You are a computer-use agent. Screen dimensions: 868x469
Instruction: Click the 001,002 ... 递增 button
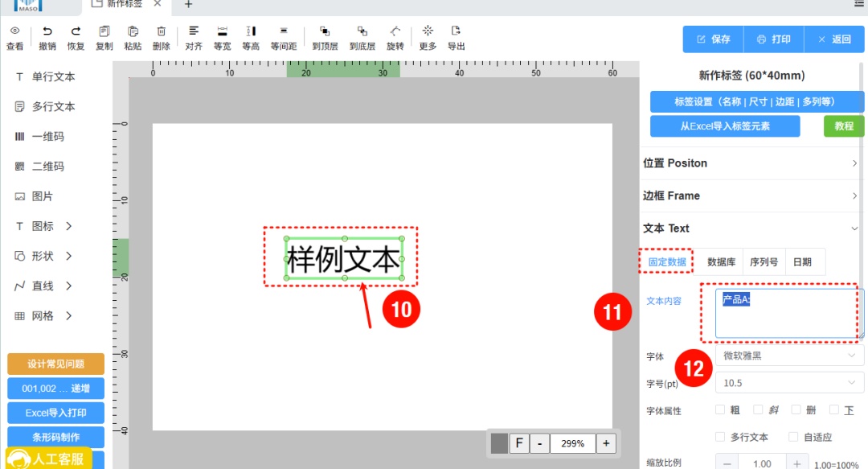pos(56,388)
